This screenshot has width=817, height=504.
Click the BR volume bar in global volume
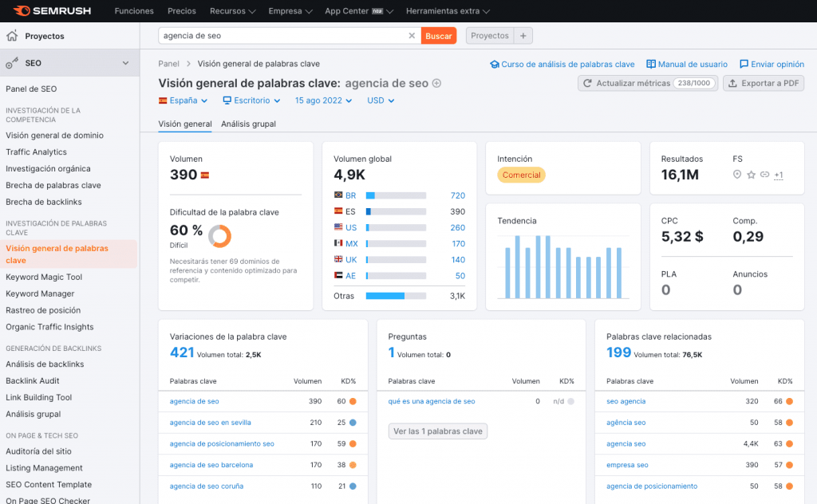(396, 195)
